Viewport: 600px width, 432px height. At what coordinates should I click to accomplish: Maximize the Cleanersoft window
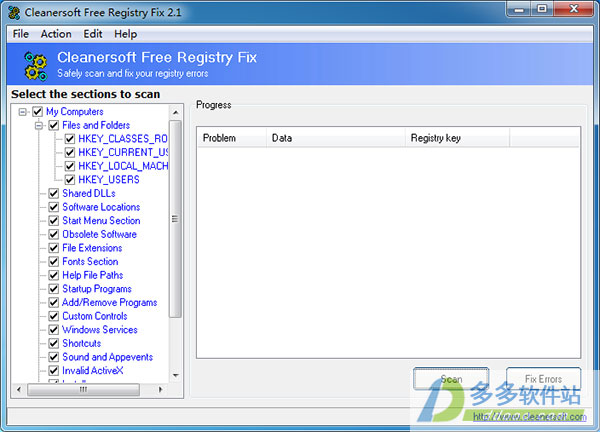[x=542, y=9]
